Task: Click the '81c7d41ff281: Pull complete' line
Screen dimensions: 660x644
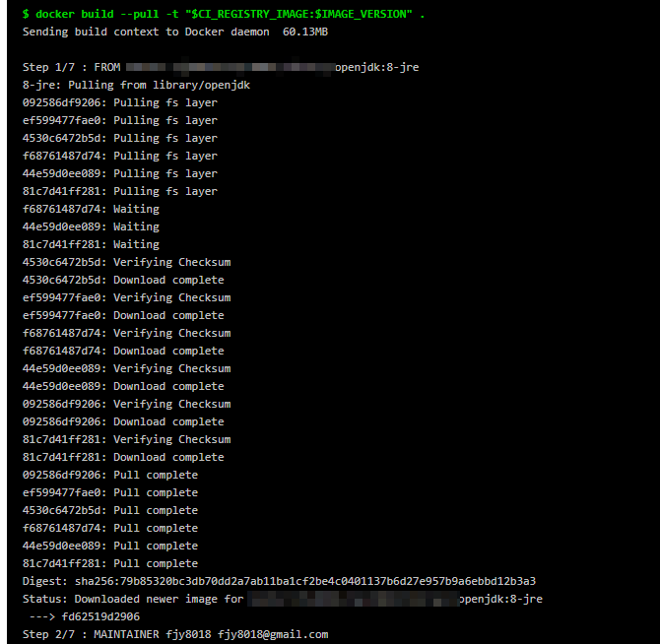Action: click(x=109, y=563)
